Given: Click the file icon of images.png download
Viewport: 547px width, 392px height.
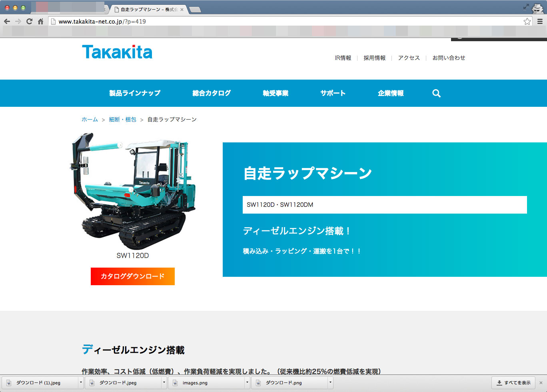Looking at the screenshot, I should (175, 383).
